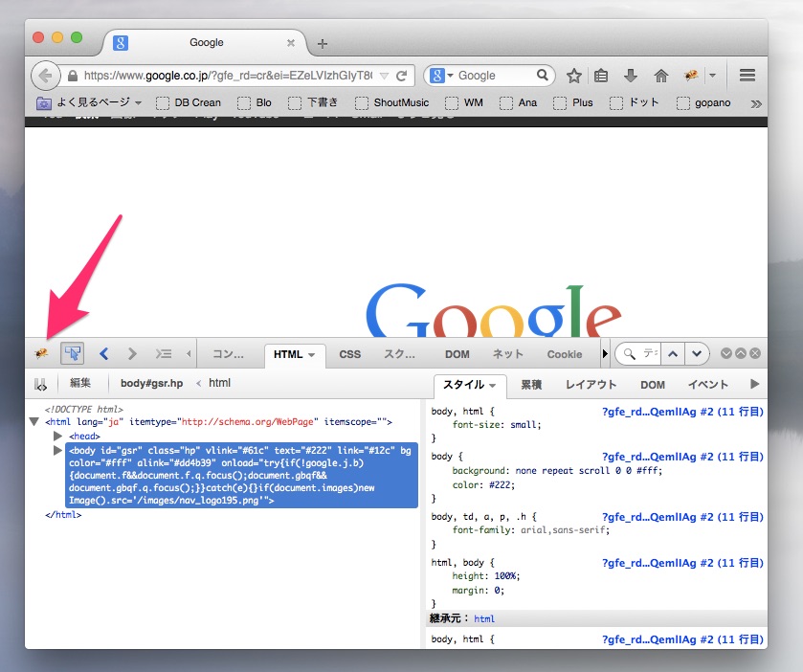Go back in Firebug panel history

pos(104,353)
